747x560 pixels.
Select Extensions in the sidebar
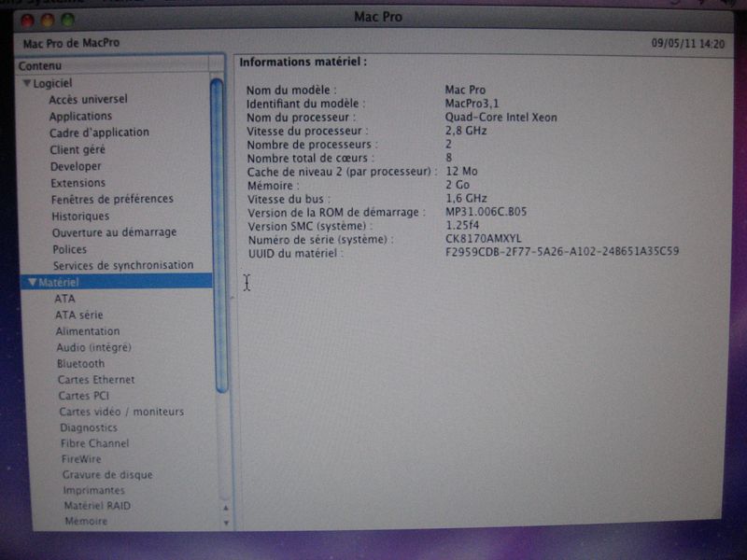78,183
